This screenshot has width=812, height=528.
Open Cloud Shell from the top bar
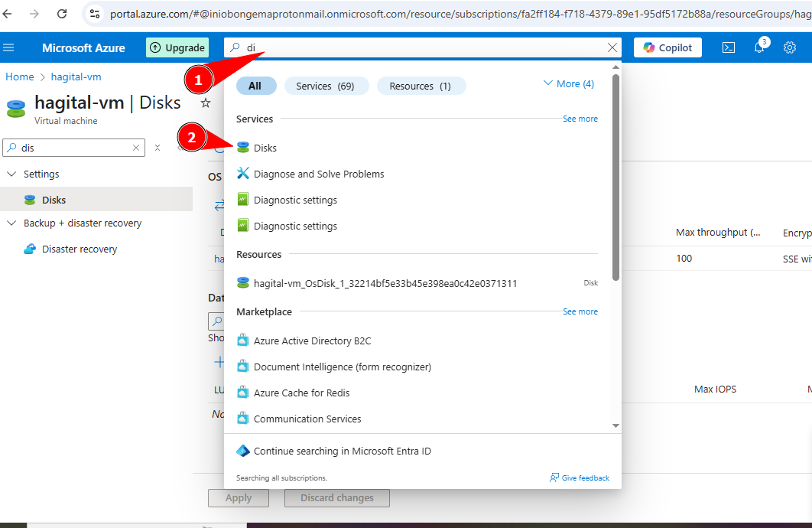coord(728,47)
